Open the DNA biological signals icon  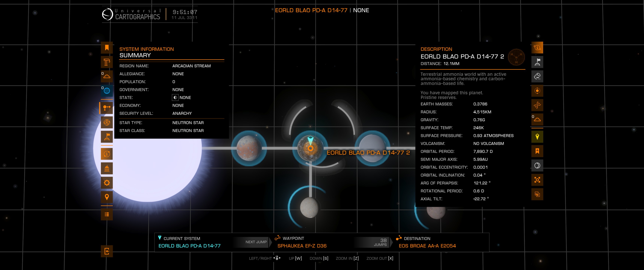[x=537, y=105]
